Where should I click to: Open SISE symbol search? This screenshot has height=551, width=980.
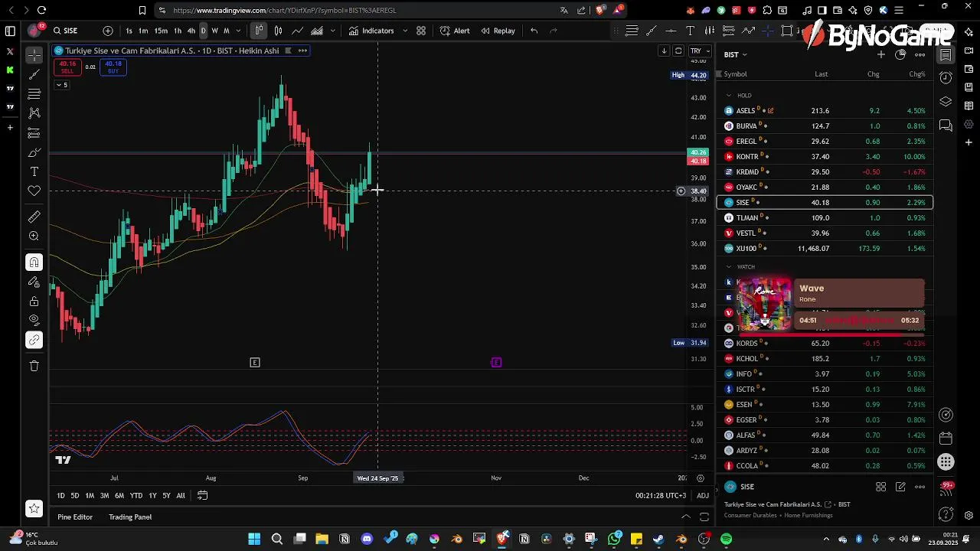coord(66,31)
